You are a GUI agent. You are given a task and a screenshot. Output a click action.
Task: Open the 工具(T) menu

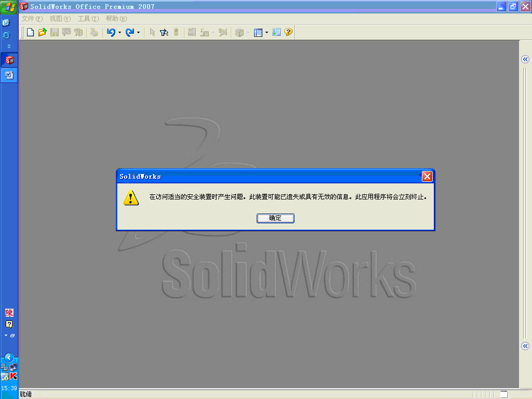(x=88, y=19)
